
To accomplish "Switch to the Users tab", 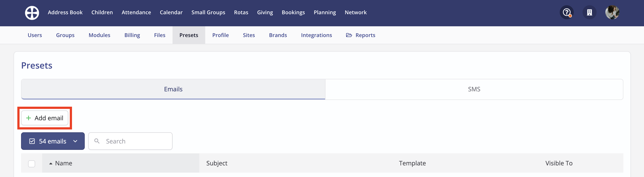I will point(35,35).
